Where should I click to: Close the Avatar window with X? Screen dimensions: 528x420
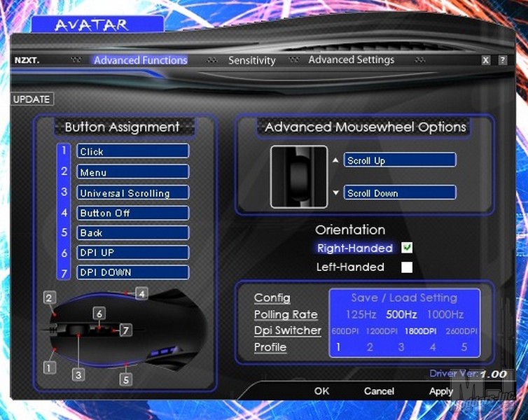point(485,60)
